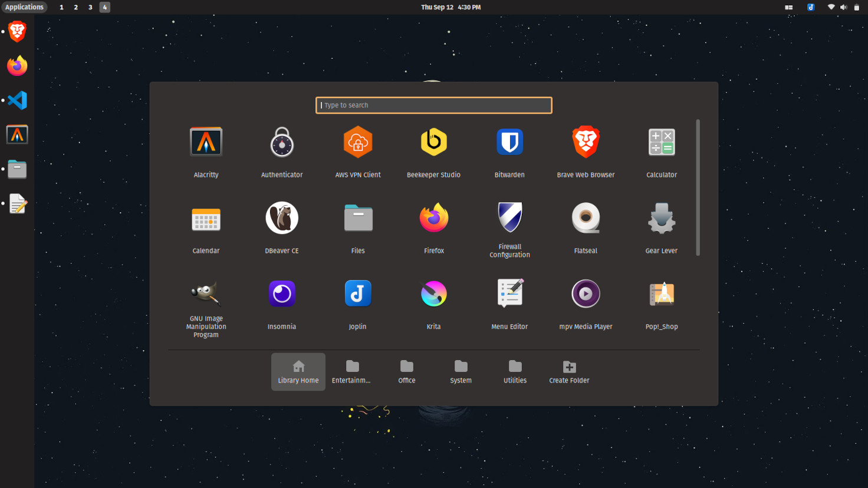The width and height of the screenshot is (868, 488).
Task: Launch Flatseal
Action: [x=586, y=218]
